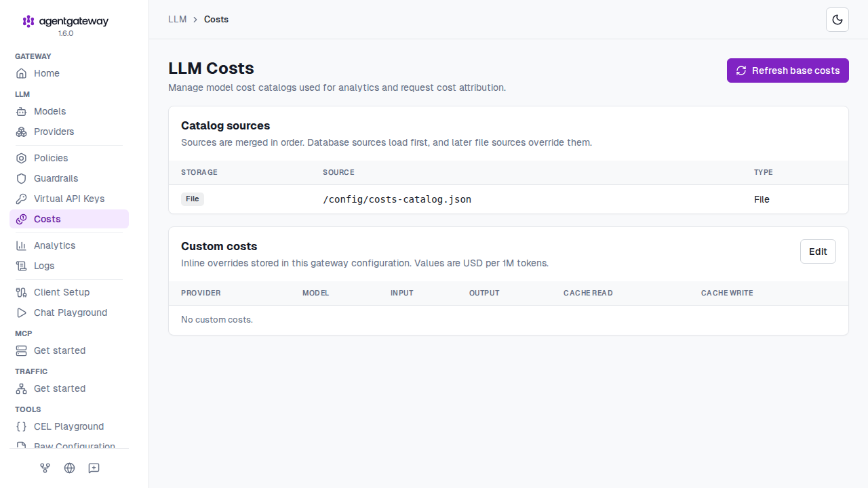Click the CACHE READ column header
Viewport: 868px width, 488px height.
(x=588, y=293)
